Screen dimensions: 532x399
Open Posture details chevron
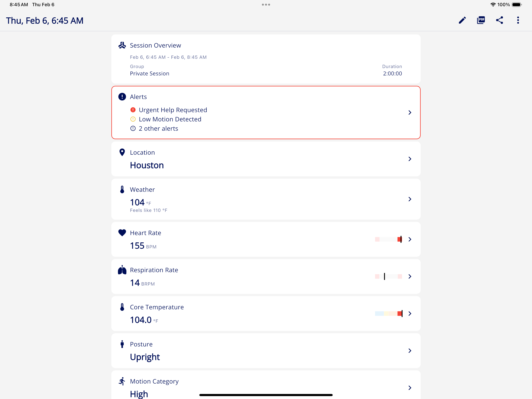410,351
